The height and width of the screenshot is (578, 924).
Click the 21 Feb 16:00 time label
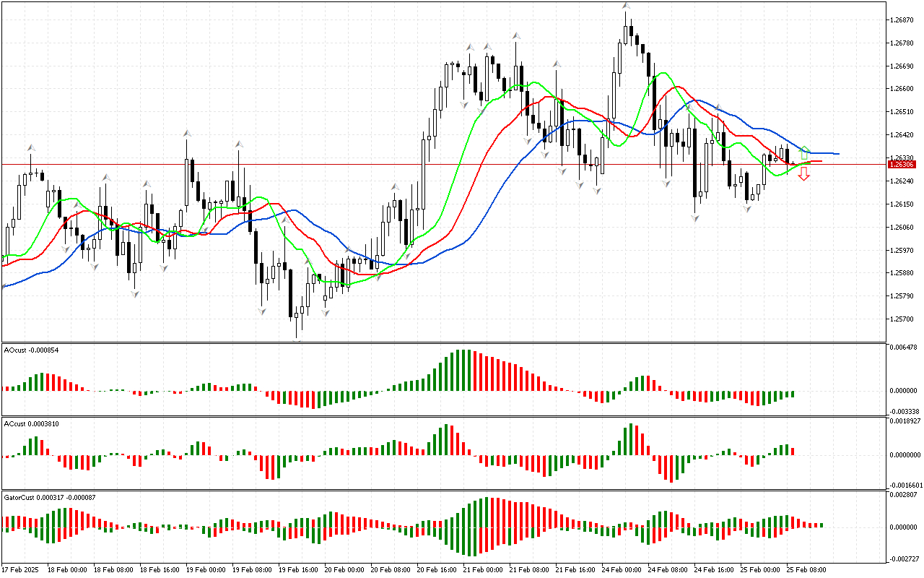[575, 570]
